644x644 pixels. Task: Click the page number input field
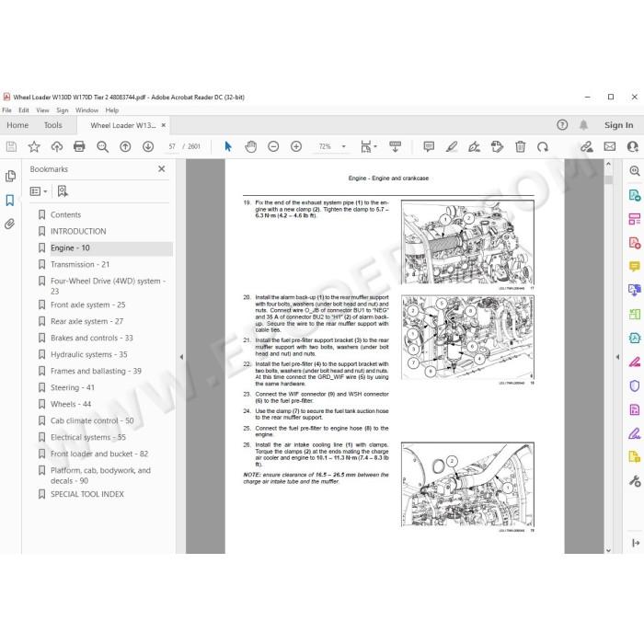pos(172,146)
